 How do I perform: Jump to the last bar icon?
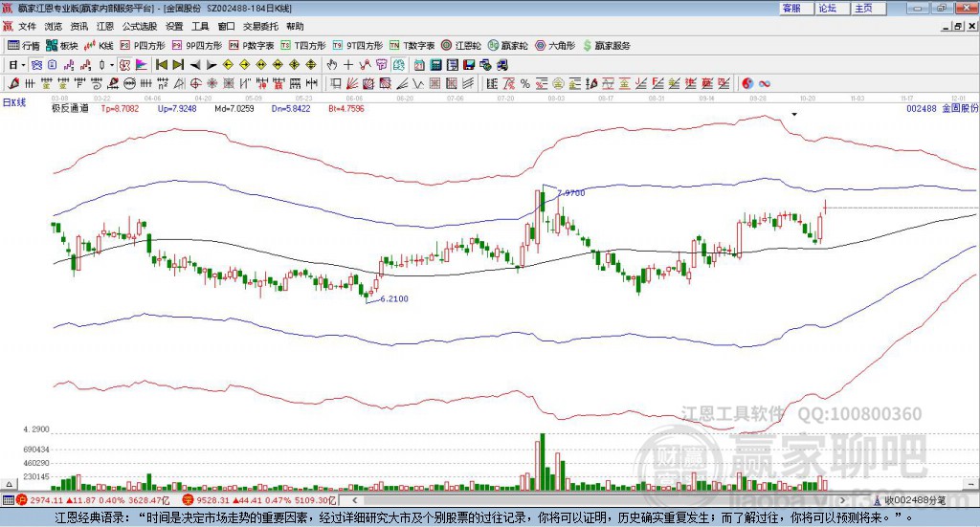178,65
